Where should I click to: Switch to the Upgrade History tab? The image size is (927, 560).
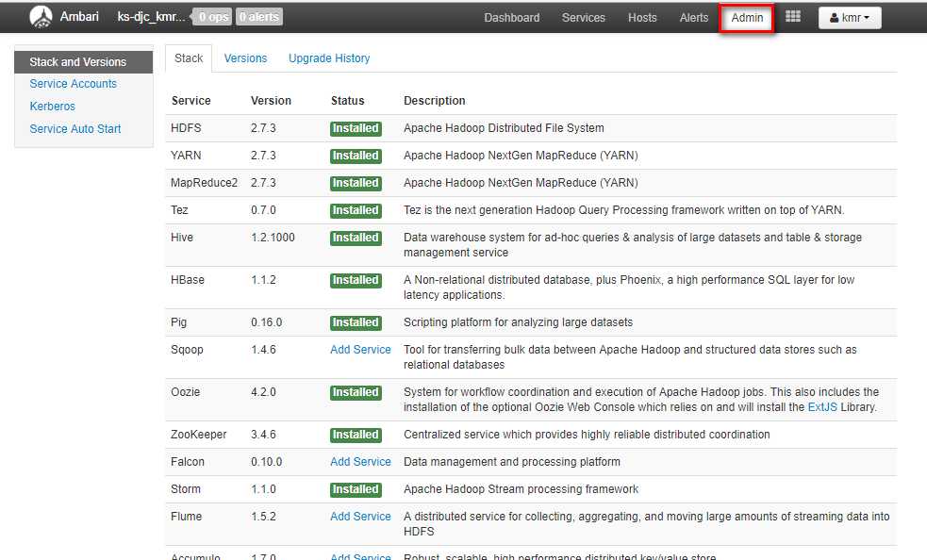tap(329, 58)
